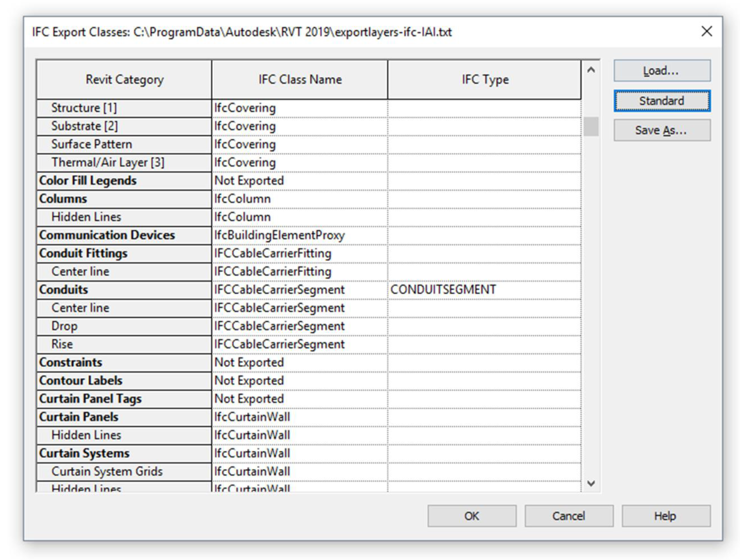
Task: Confirm with the OK button
Action: [x=471, y=516]
